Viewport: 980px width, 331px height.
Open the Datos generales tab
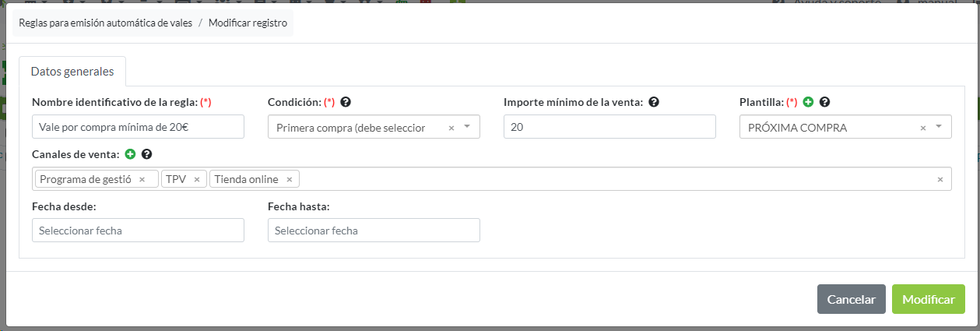pyautogui.click(x=72, y=71)
